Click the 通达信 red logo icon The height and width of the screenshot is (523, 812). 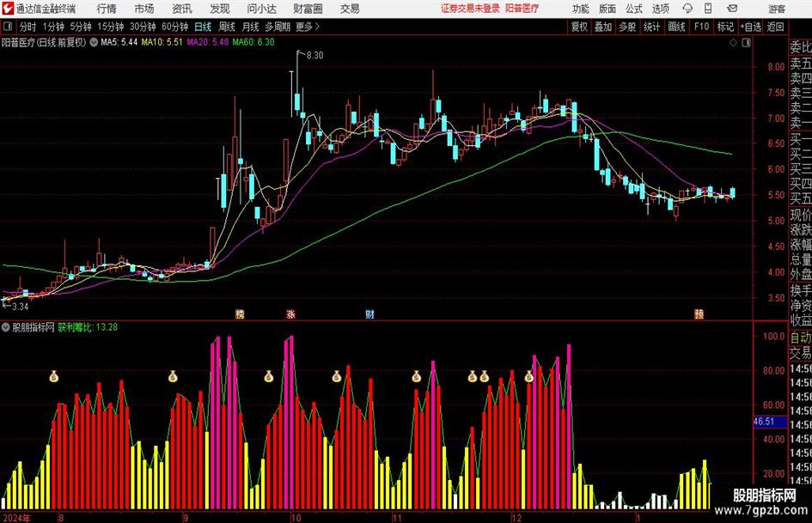pos(8,9)
